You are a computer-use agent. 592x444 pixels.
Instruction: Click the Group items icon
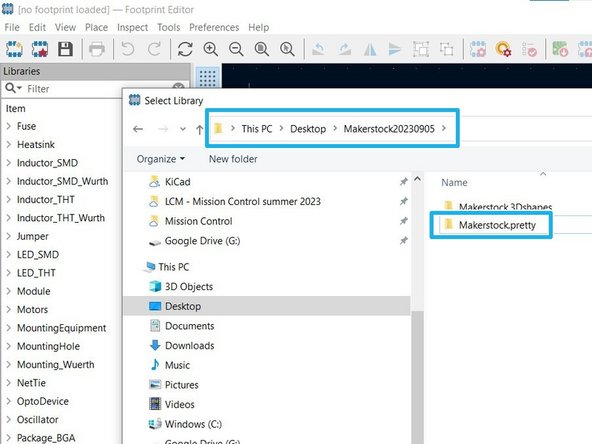coord(421,49)
